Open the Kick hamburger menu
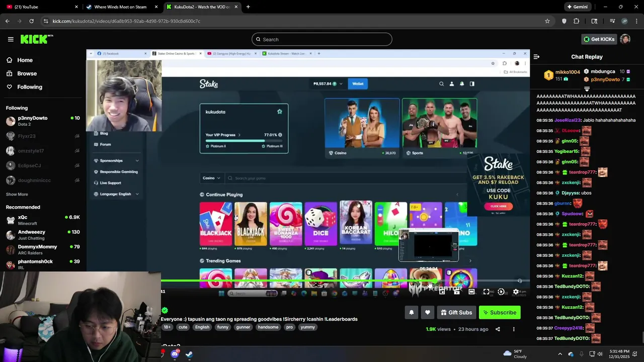 point(11,39)
